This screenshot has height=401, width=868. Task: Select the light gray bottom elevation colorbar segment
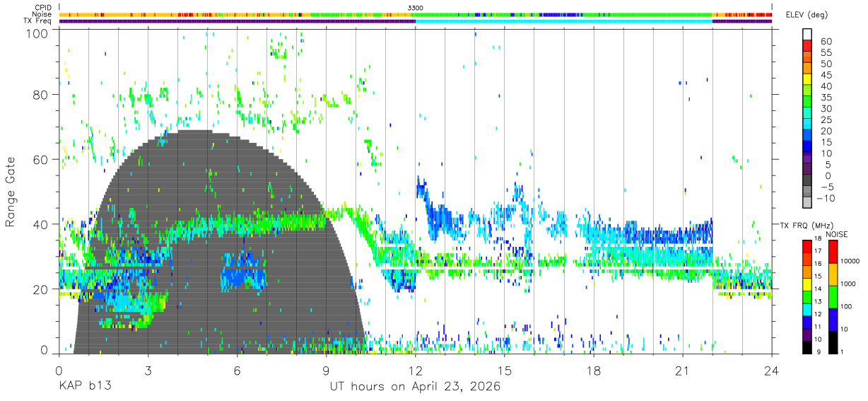(809, 203)
